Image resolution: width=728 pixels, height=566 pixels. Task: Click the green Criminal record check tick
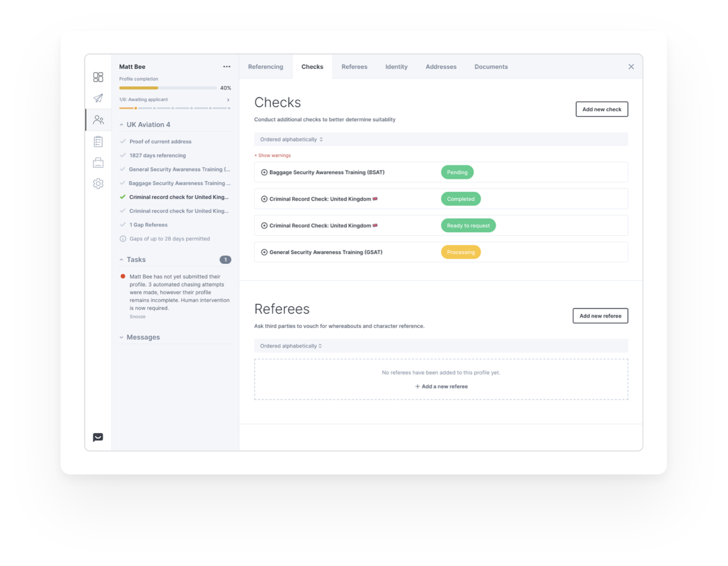point(123,197)
